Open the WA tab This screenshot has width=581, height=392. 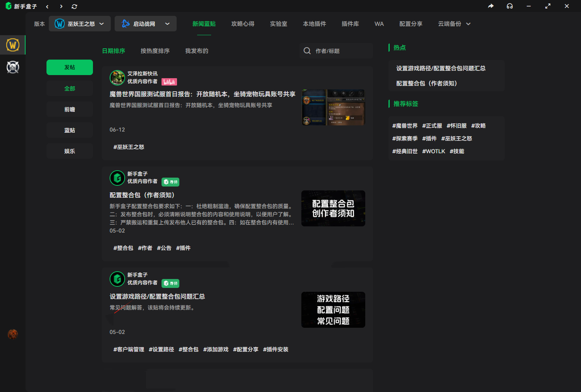[x=379, y=24]
